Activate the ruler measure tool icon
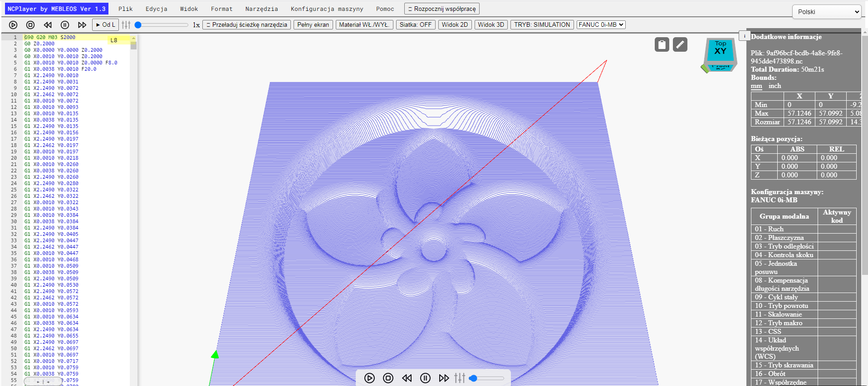The width and height of the screenshot is (868, 386). click(x=680, y=44)
